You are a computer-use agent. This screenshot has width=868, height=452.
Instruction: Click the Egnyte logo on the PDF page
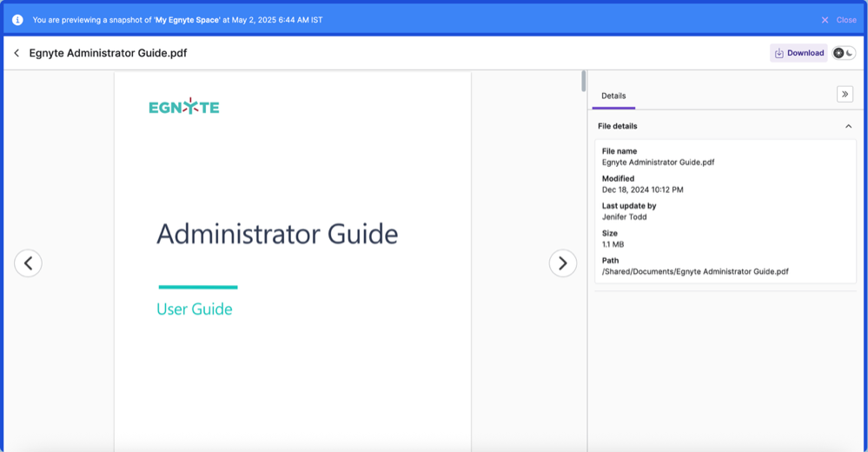[x=184, y=107]
